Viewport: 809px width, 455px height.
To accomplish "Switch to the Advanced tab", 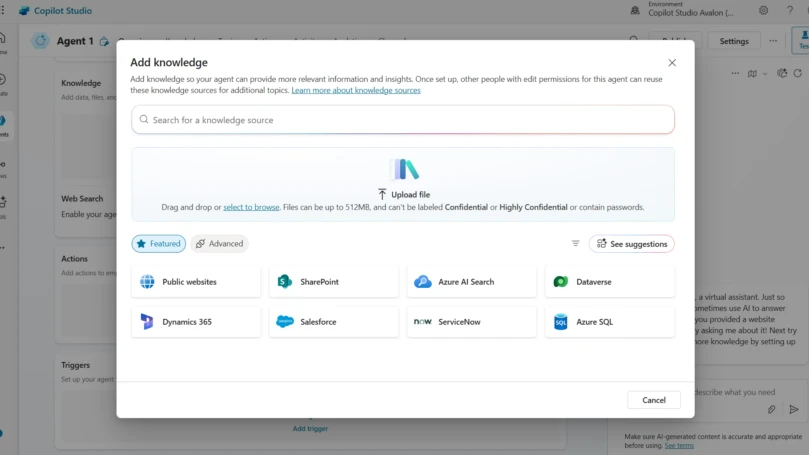I will pyautogui.click(x=219, y=244).
